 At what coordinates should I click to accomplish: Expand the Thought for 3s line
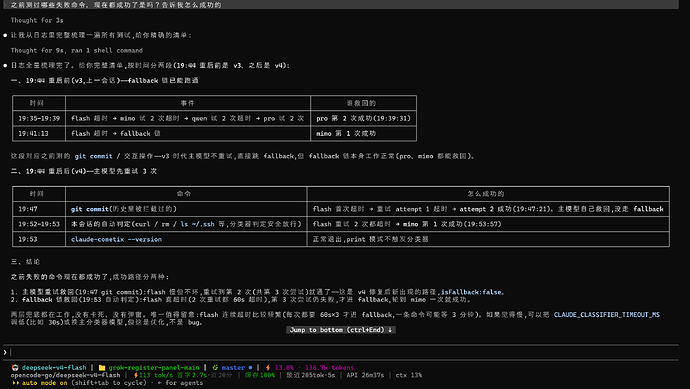click(x=37, y=20)
